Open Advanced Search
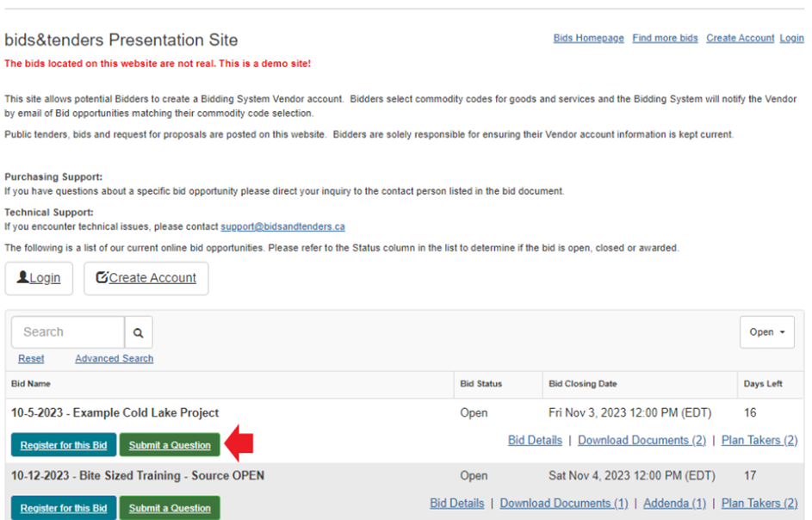 point(114,358)
